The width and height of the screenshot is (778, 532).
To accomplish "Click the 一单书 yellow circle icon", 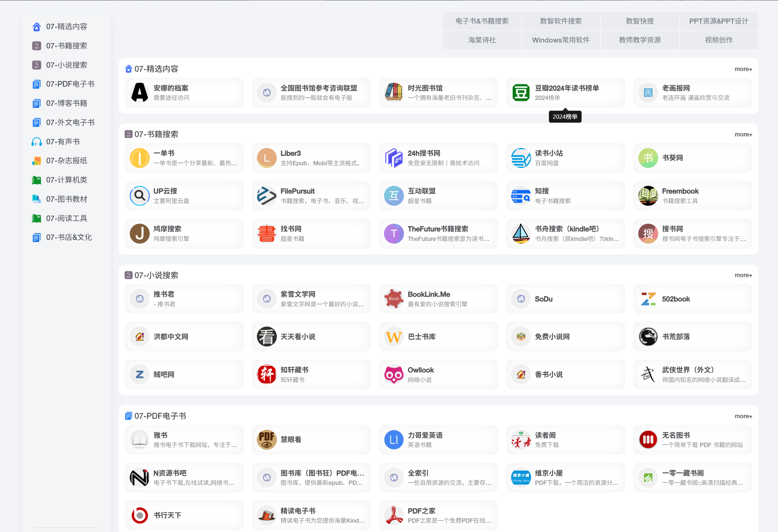I will (x=140, y=158).
